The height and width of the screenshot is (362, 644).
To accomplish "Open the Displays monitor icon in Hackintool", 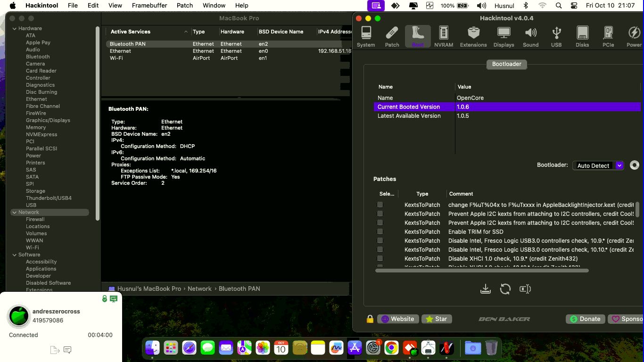I will (x=504, y=37).
